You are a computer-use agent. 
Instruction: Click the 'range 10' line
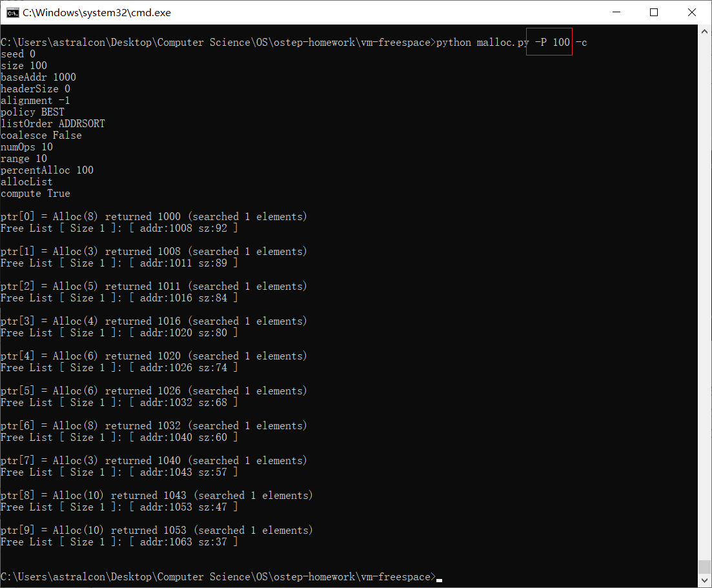click(24, 159)
